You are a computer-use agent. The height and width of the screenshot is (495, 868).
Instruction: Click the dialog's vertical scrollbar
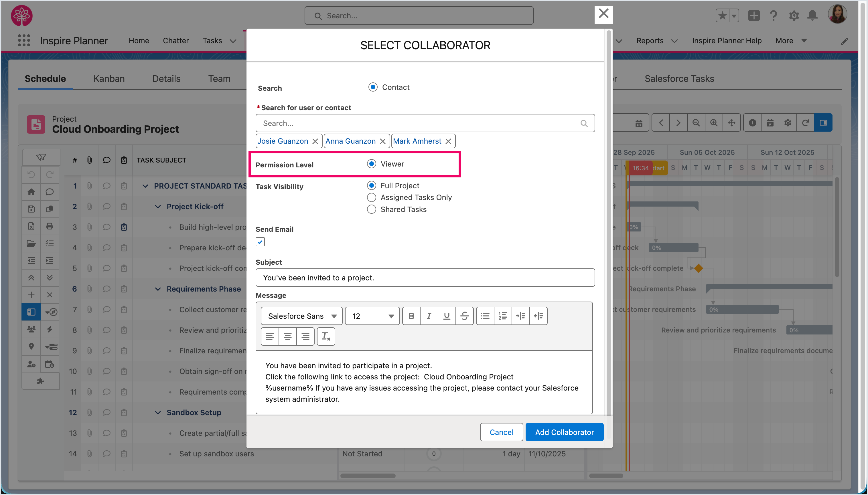[608, 221]
